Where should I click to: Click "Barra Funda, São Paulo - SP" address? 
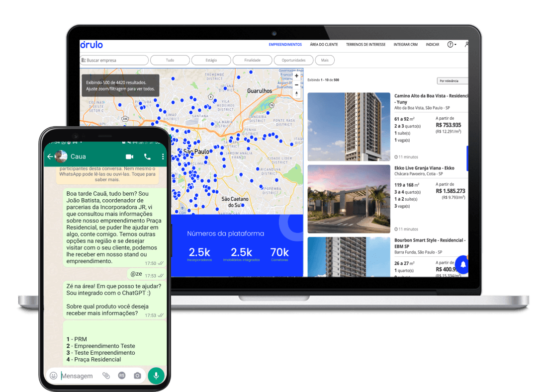click(418, 252)
